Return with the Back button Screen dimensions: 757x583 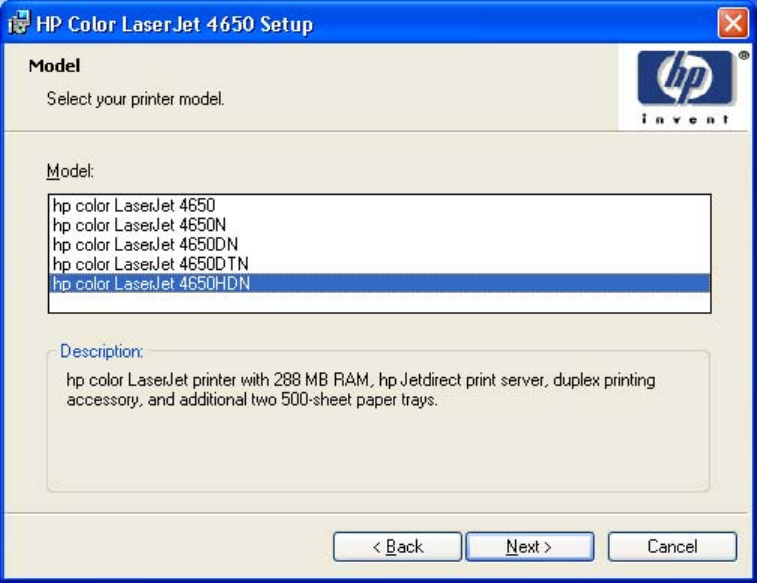397,546
